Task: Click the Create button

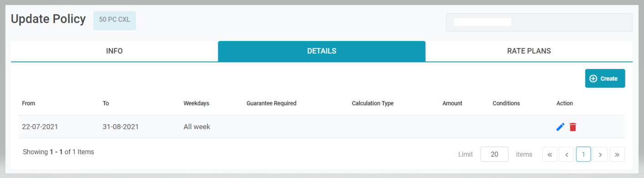Action: [605, 79]
